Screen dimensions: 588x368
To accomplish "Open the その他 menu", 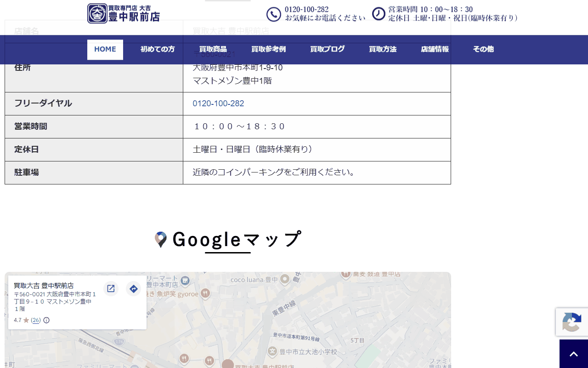I will pyautogui.click(x=483, y=49).
